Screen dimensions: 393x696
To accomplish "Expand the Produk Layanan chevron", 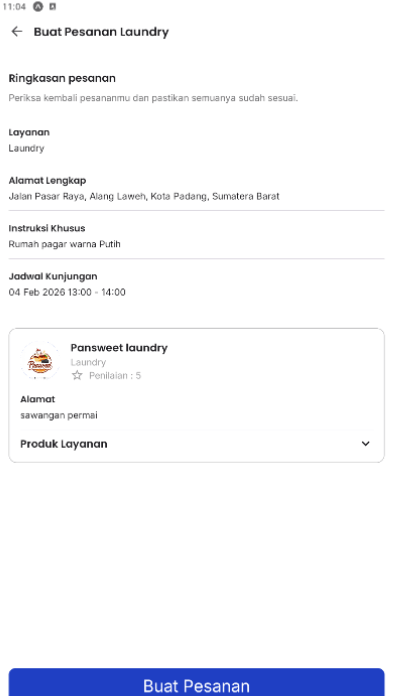I will coord(365,443).
